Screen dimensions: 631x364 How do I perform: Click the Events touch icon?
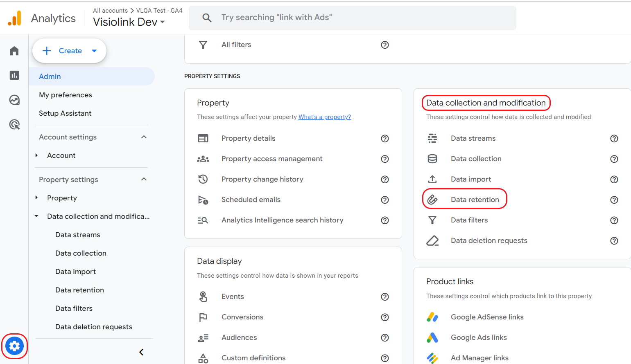[203, 297]
